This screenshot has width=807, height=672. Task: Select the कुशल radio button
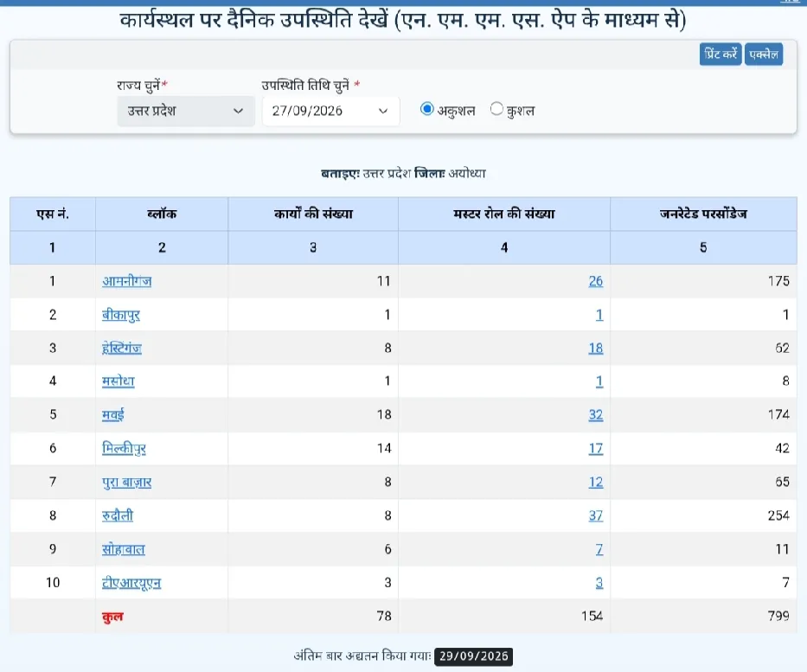coord(496,109)
